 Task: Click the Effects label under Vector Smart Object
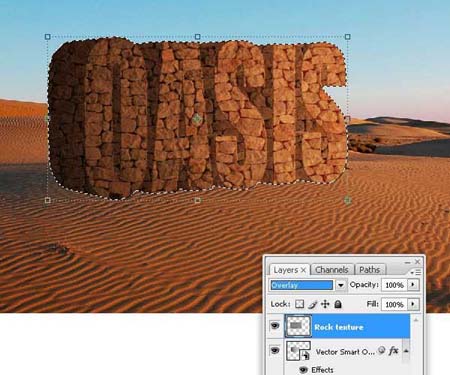click(322, 370)
